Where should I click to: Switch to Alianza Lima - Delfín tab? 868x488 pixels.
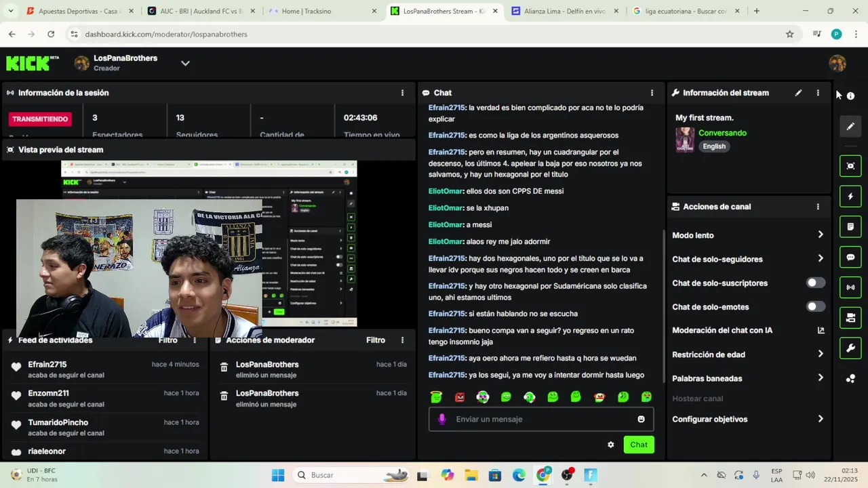[x=566, y=11]
